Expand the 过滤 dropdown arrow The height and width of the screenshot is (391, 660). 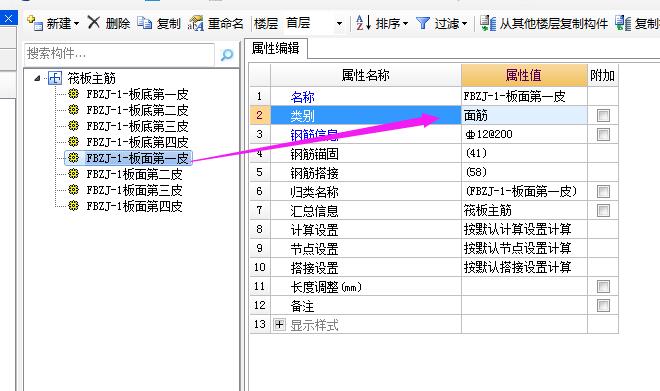pos(464,24)
